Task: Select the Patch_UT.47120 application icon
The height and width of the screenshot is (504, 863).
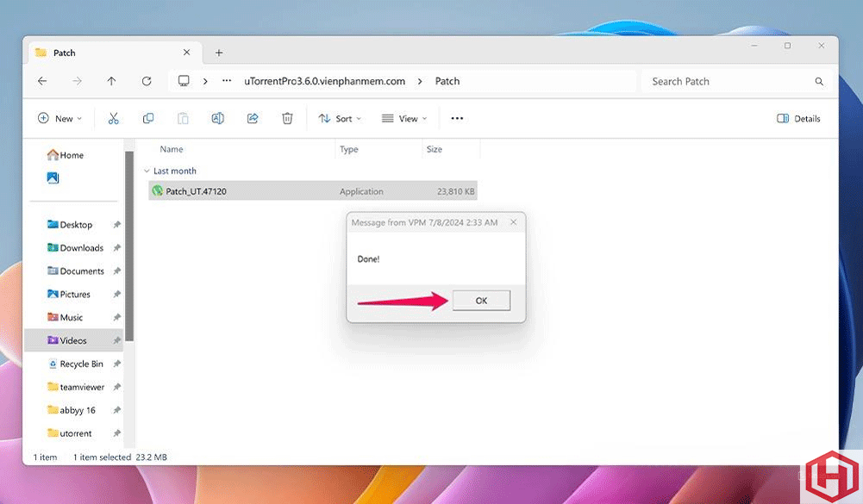Action: 158,191
